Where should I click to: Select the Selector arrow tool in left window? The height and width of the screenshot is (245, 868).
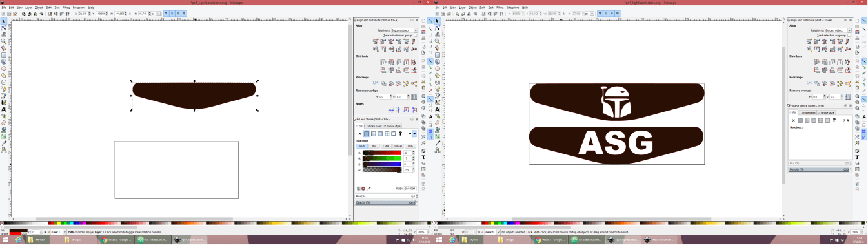4,21
